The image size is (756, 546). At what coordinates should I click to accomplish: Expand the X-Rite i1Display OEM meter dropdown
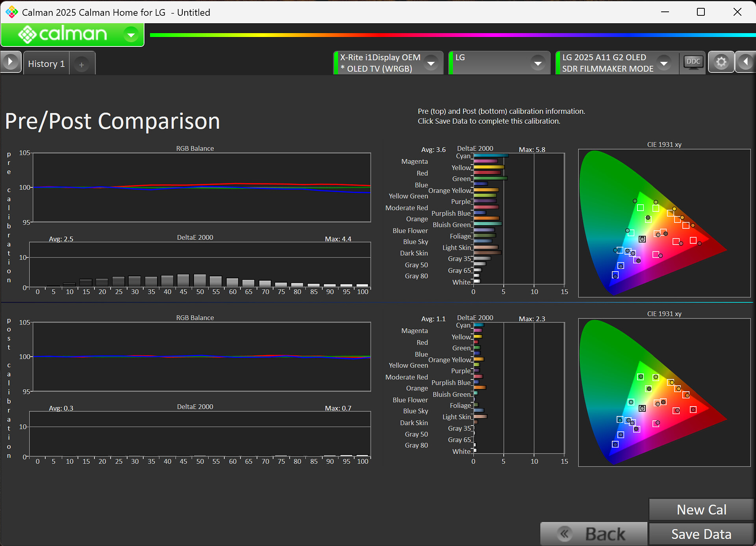431,63
